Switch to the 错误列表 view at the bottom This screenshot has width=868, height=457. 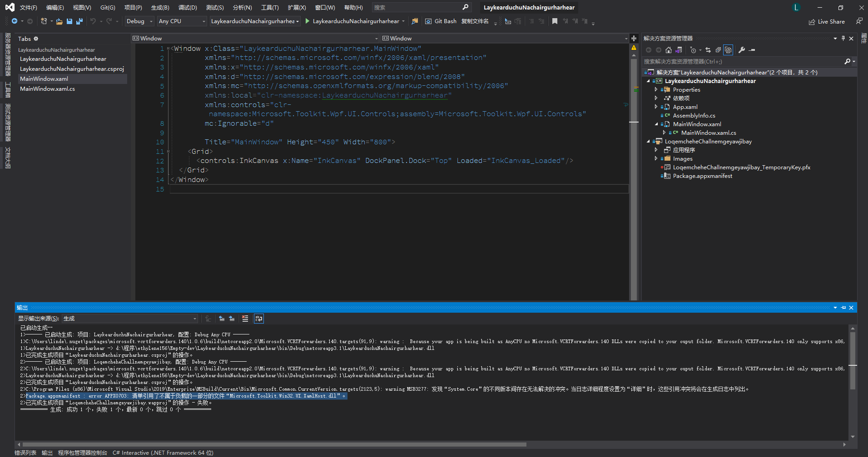25,452
